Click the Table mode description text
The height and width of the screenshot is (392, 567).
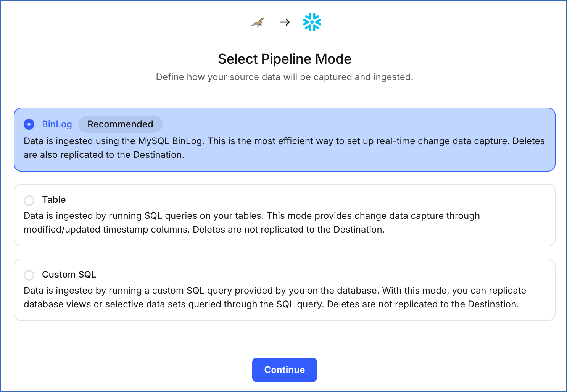pyautogui.click(x=252, y=222)
